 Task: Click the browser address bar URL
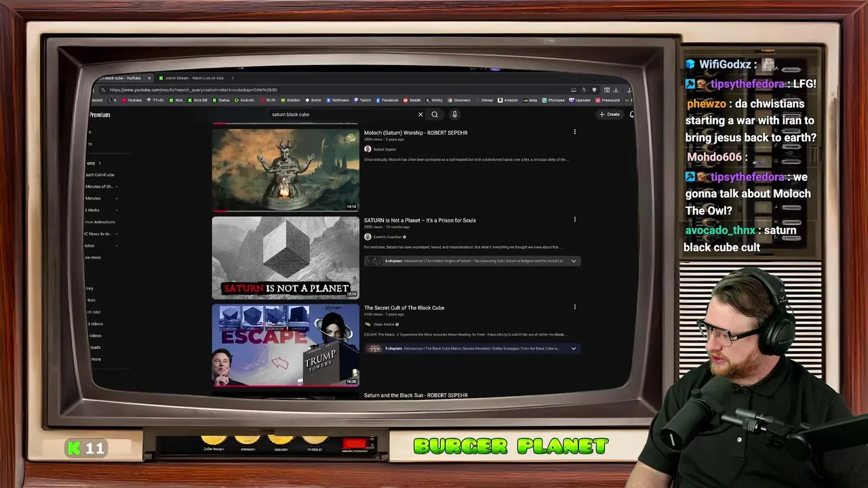tap(193, 89)
